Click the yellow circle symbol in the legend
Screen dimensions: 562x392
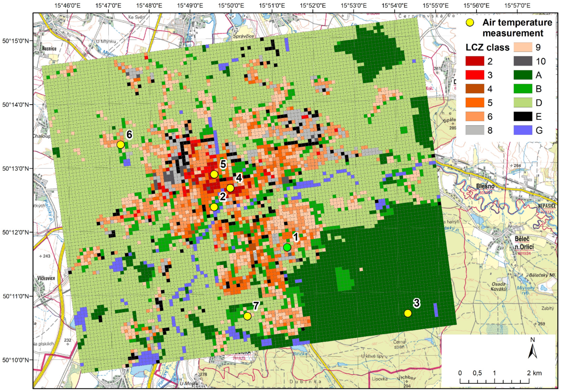point(470,23)
